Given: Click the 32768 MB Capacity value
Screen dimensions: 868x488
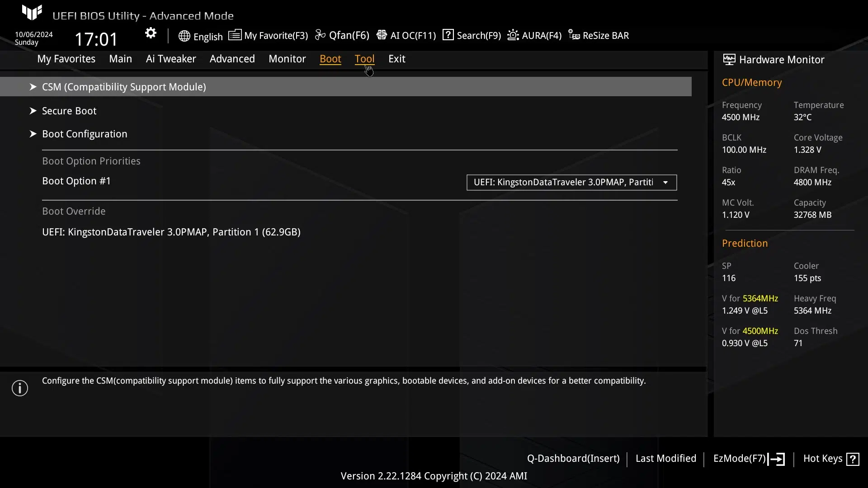Looking at the screenshot, I should 812,215.
